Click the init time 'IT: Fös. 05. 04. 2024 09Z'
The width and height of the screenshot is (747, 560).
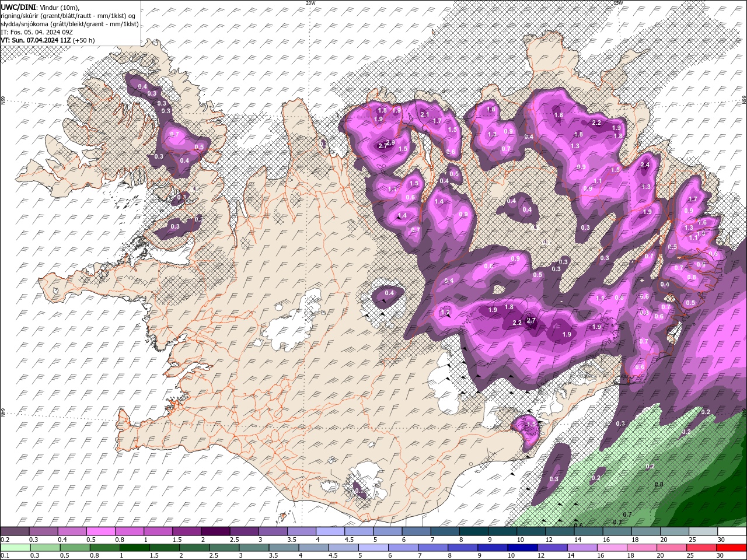tap(36, 32)
